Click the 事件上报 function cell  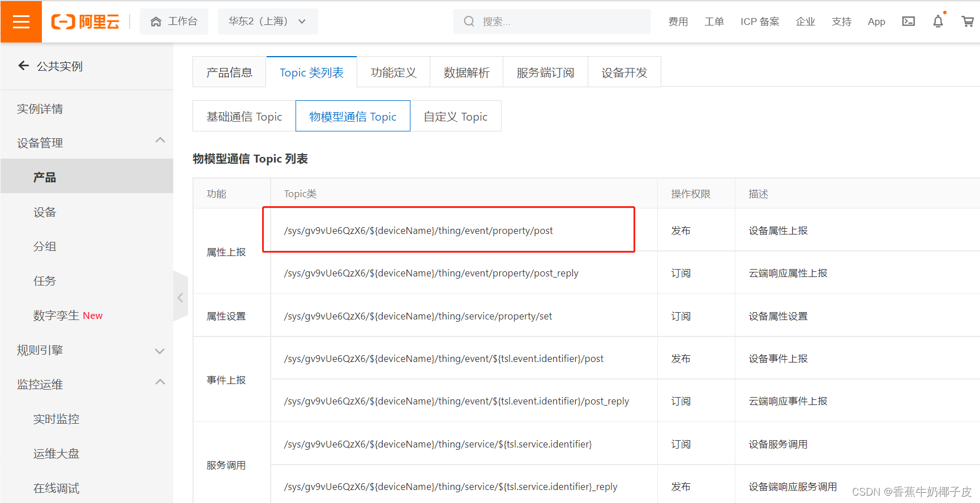pyautogui.click(x=226, y=380)
